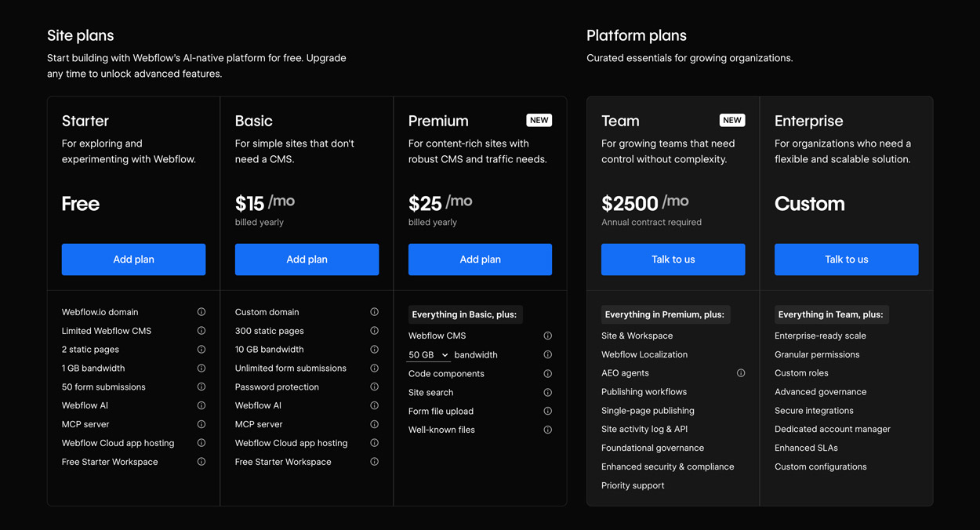Open the 50 GB bandwidth dropdown
The width and height of the screenshot is (980, 530).
tap(428, 355)
